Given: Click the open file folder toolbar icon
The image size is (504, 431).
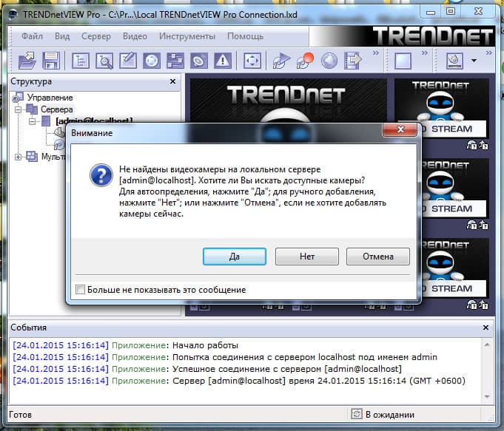Looking at the screenshot, I should (27, 61).
